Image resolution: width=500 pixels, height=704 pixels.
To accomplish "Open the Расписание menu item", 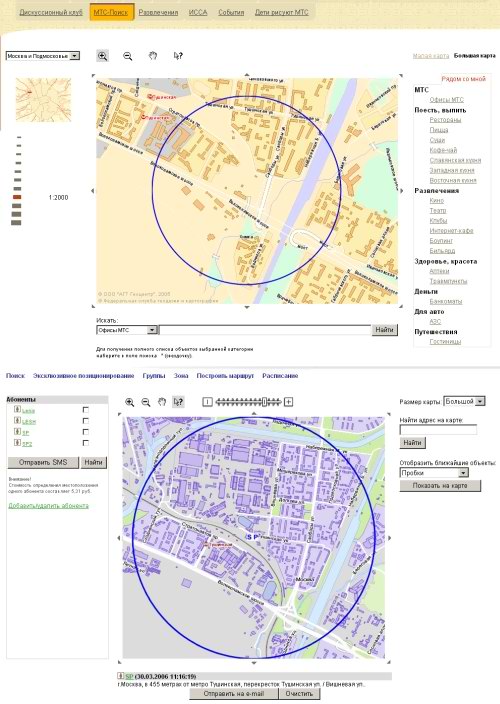I will coord(280,376).
